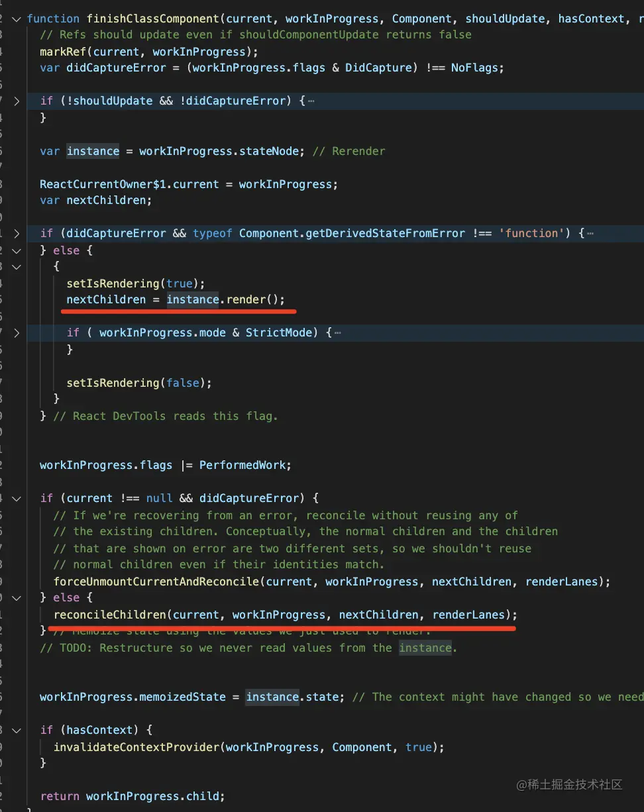Collapse the finishClassComponent function fold arrow
644x812 pixels.
(x=17, y=19)
